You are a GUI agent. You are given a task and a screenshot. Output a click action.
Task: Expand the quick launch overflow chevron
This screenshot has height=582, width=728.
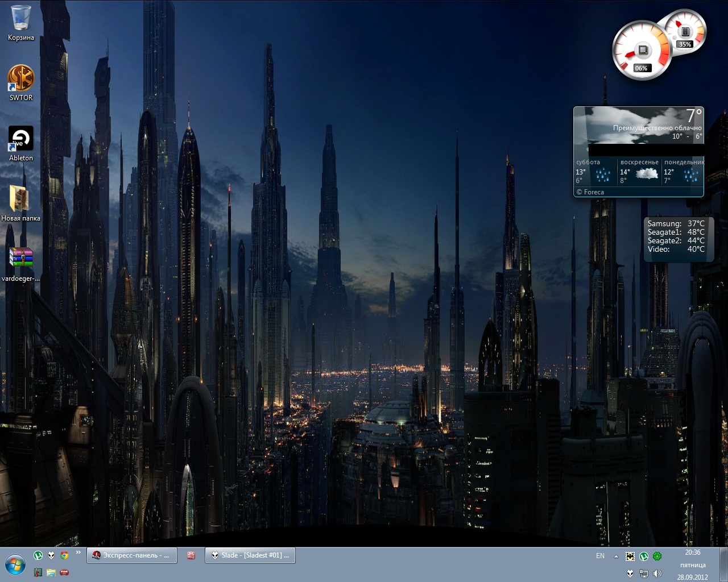(78, 552)
